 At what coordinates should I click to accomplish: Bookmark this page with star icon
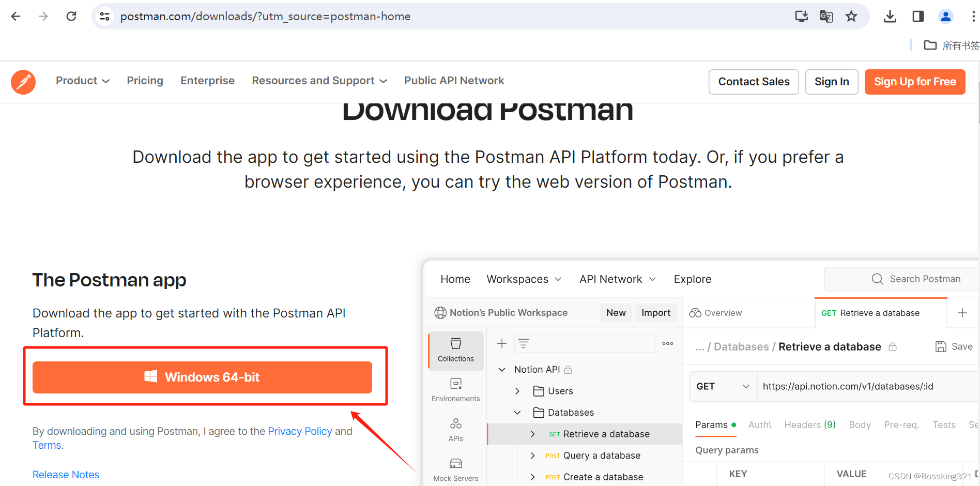click(851, 17)
